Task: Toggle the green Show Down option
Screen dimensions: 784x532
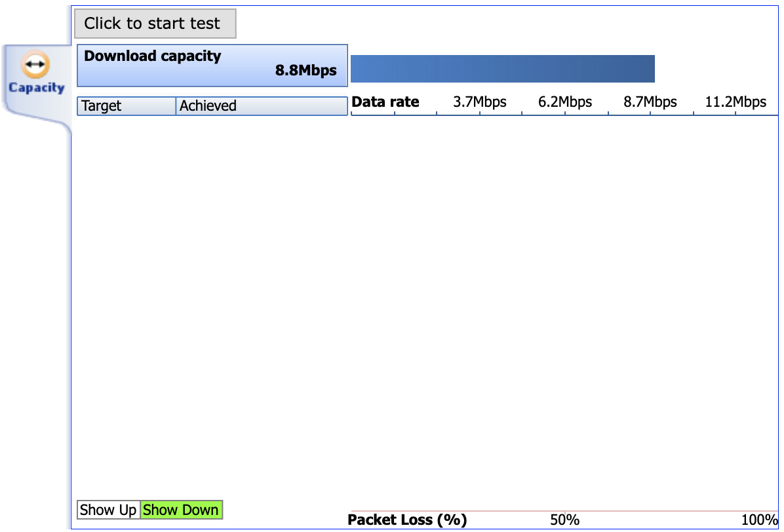Action: tap(181, 510)
